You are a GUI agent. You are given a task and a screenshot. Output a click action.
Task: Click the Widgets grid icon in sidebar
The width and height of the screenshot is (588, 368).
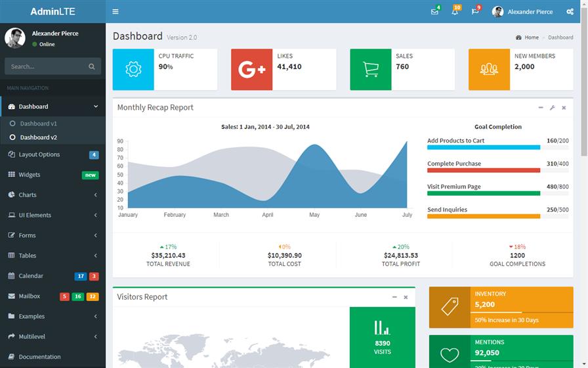coord(12,175)
